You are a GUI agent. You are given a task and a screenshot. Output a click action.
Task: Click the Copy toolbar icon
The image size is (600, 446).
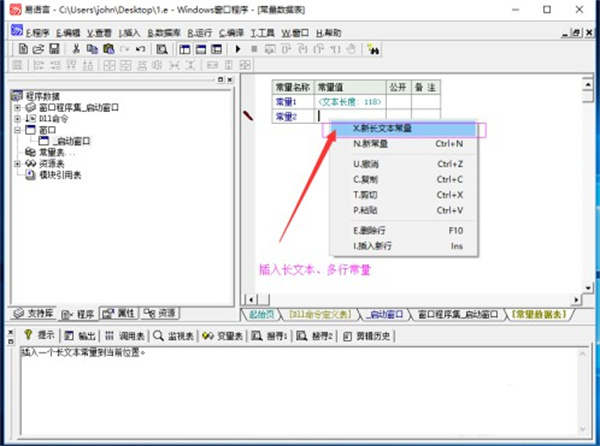point(92,49)
